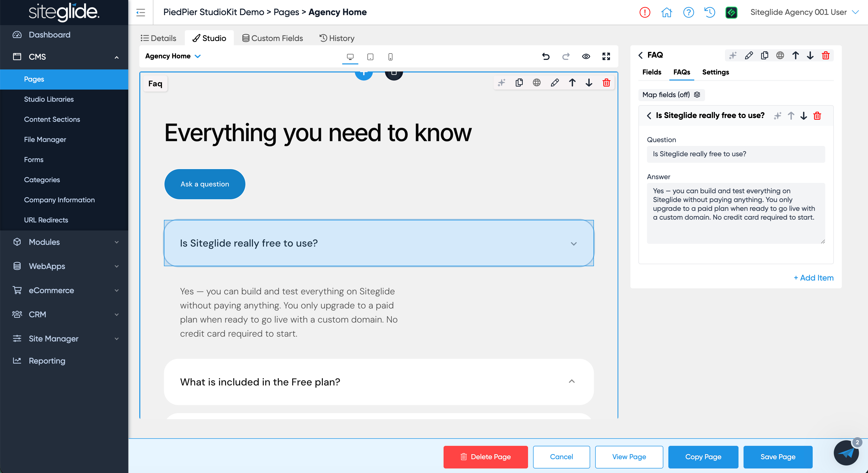
Task: Collapse the CMS sidebar section
Action: pyautogui.click(x=117, y=57)
